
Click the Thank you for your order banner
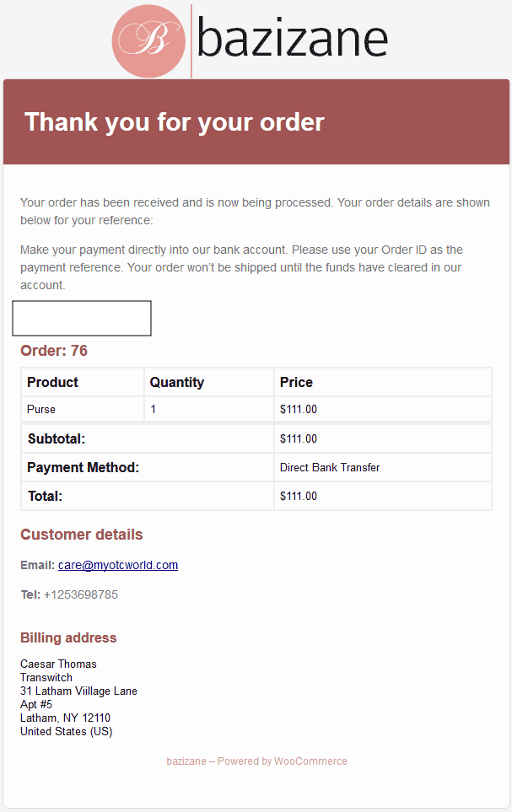coord(256,121)
